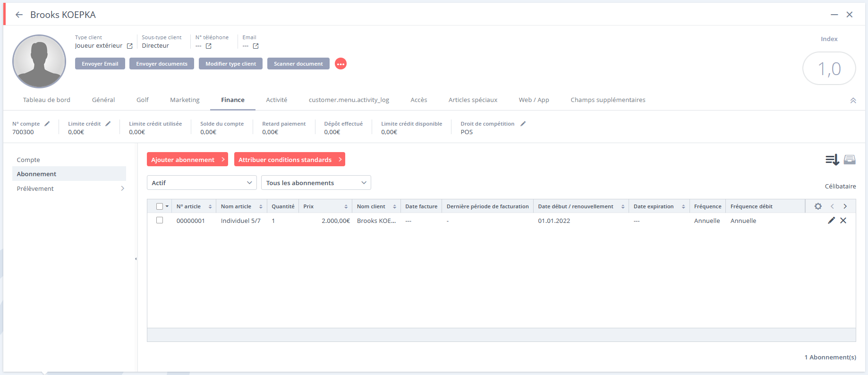Open the Articles spéciaux tab
Image resolution: width=868 pixels, height=375 pixels.
[473, 100]
